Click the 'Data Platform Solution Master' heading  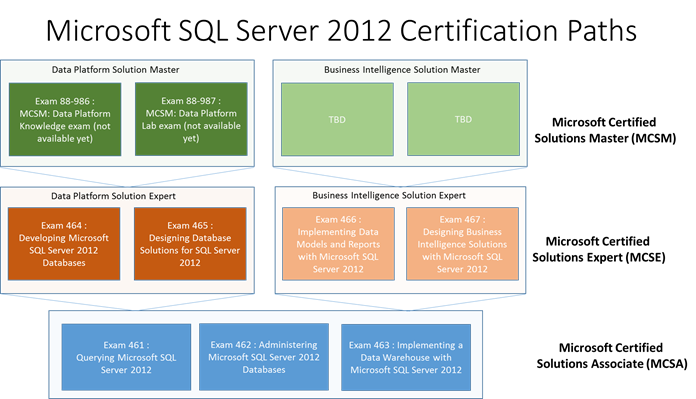click(115, 70)
